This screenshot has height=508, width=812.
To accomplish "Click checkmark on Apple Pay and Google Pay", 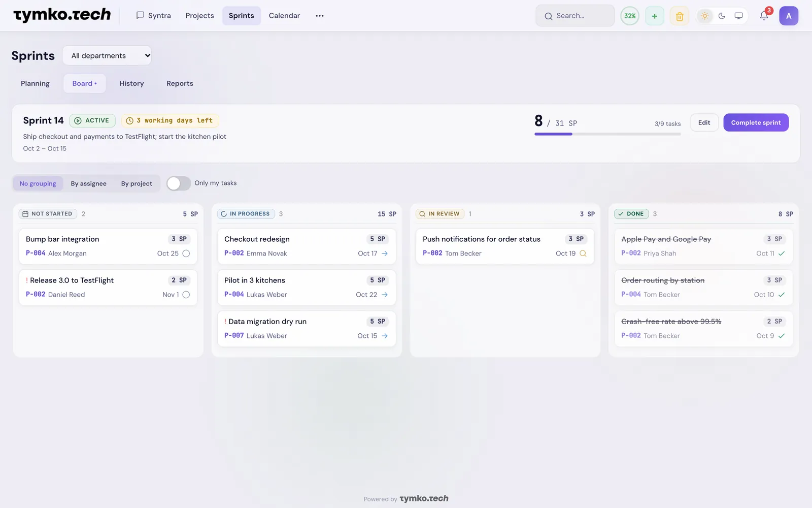I will 782,253.
